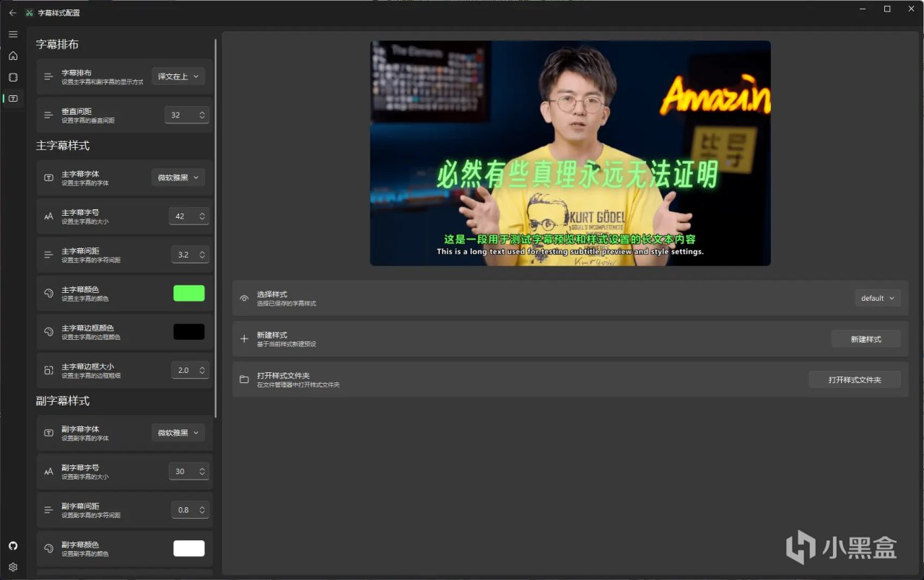Click the 选择已保存的字幕样式 description text
This screenshot has height=580, width=924.
tap(287, 304)
